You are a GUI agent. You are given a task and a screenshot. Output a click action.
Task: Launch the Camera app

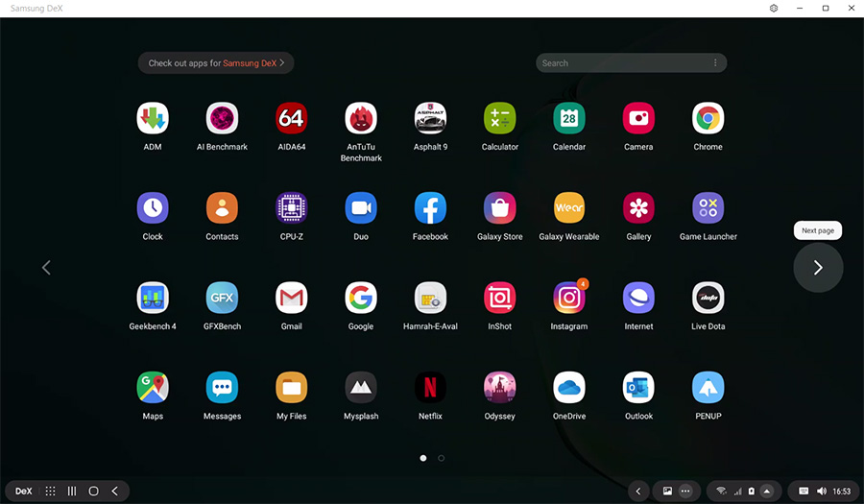(x=638, y=118)
